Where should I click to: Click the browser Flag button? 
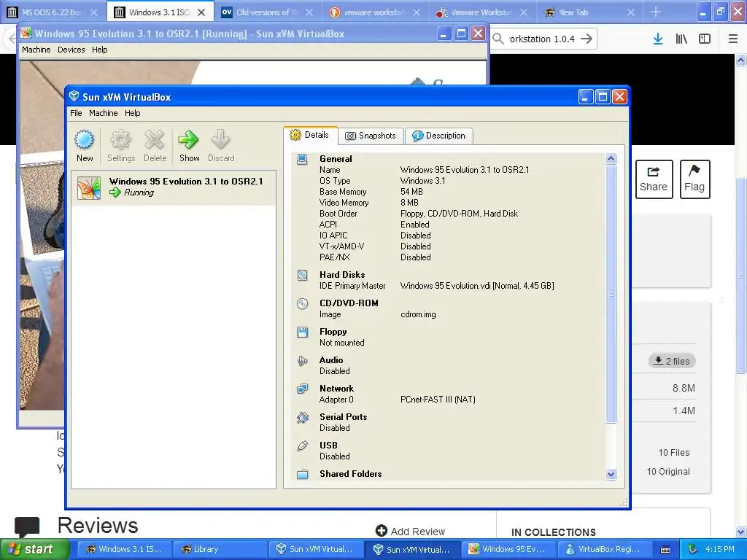click(694, 179)
